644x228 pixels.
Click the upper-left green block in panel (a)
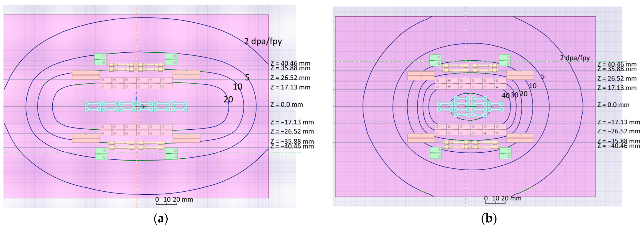click(x=100, y=59)
